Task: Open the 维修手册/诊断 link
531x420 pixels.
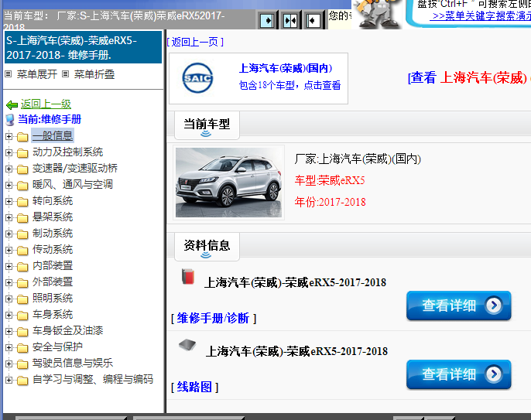Action: (213, 318)
